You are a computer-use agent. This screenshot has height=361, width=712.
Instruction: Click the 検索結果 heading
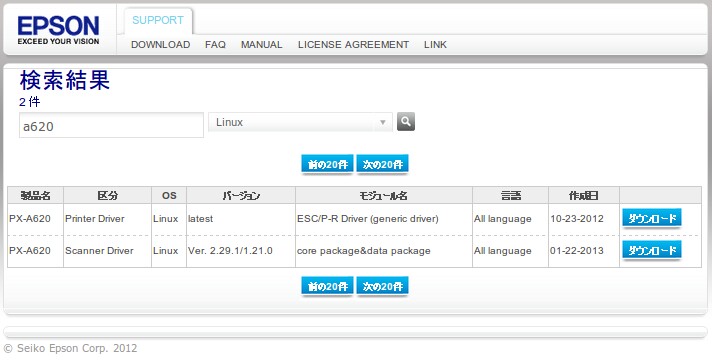pos(64,80)
